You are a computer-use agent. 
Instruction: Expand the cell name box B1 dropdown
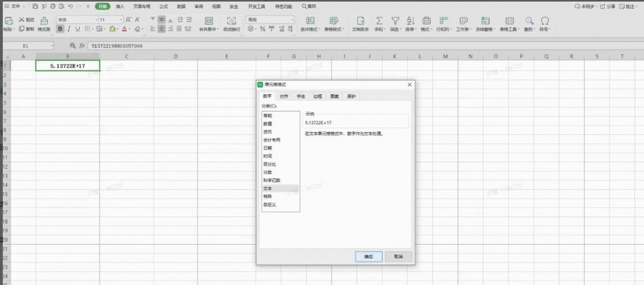click(51, 46)
